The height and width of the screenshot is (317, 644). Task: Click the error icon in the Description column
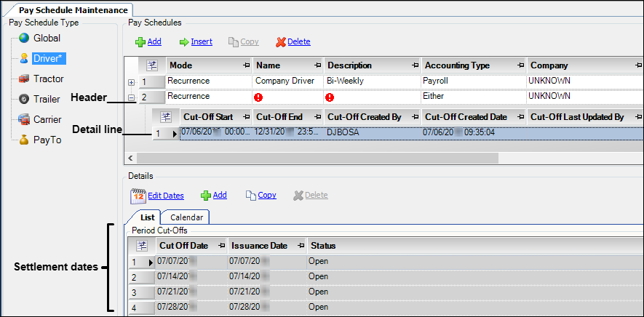[x=330, y=97]
